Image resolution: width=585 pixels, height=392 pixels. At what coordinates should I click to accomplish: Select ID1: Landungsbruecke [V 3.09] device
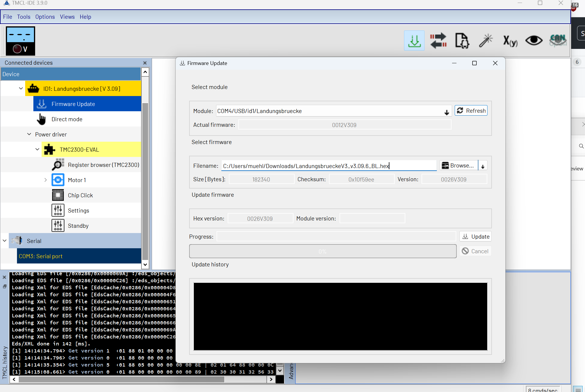click(83, 88)
